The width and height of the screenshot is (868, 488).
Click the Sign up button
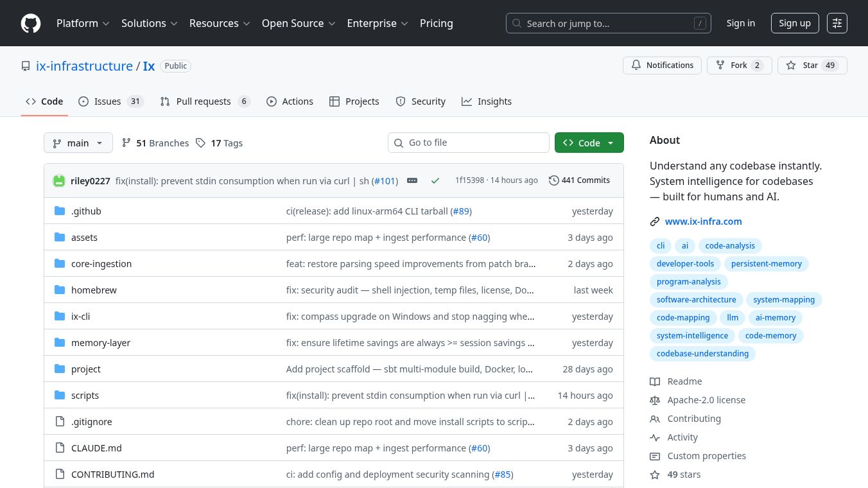click(794, 23)
